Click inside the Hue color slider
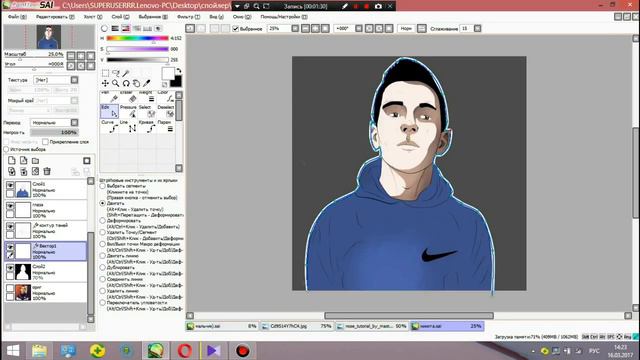 138,38
